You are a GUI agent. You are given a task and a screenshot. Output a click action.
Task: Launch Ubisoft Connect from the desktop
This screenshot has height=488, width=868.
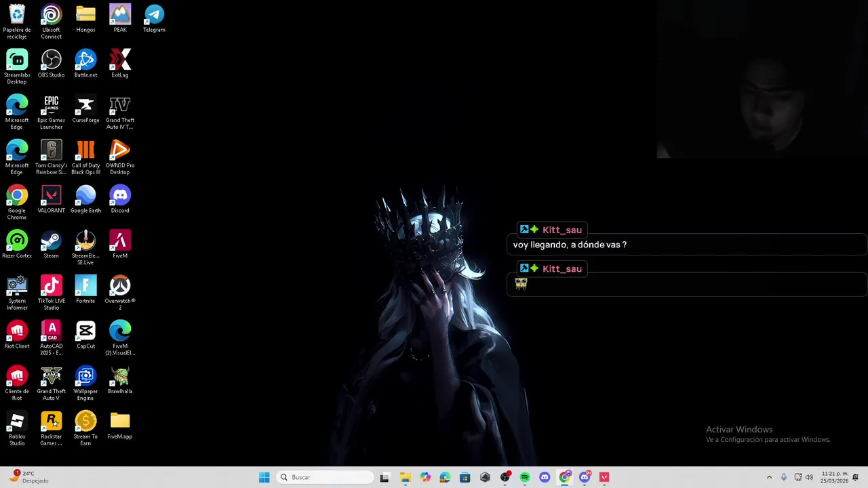(x=52, y=22)
